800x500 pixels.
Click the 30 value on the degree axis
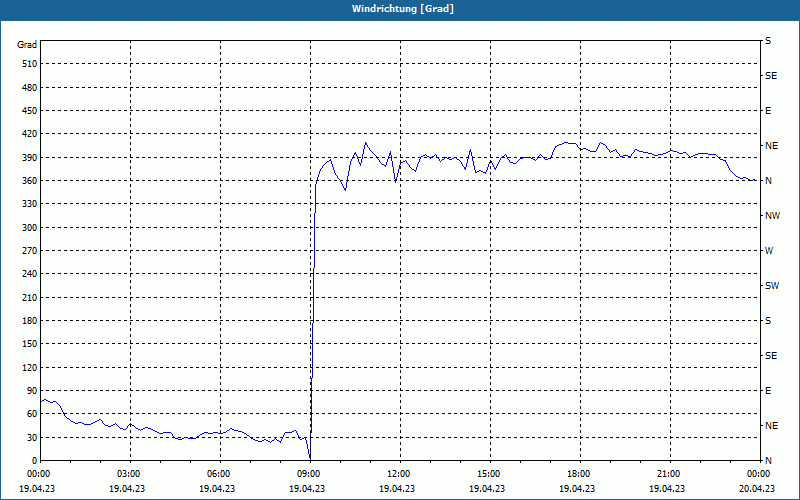click(32, 438)
